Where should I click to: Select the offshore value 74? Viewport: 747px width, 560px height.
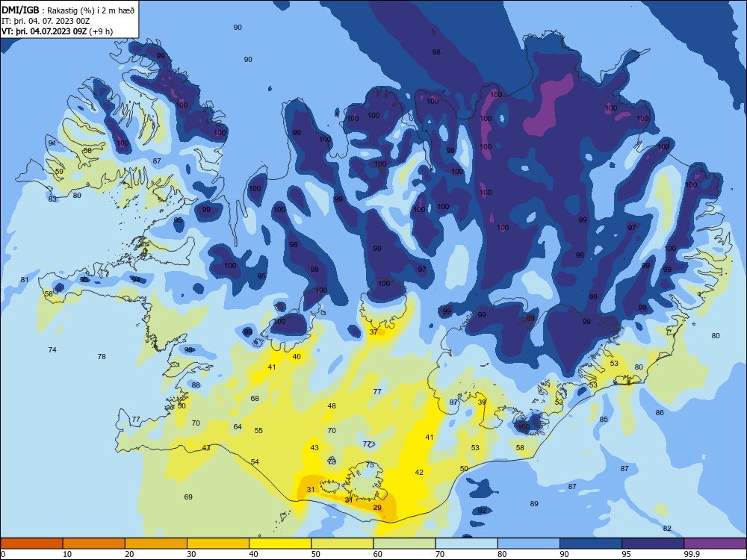52,350
